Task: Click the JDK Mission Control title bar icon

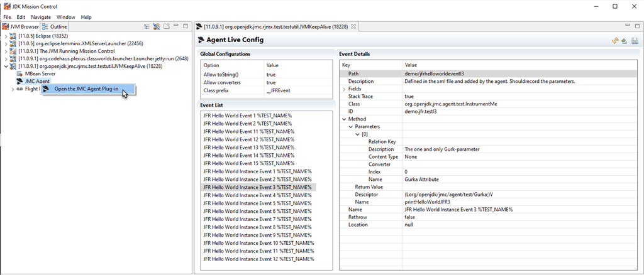Action: (x=7, y=6)
